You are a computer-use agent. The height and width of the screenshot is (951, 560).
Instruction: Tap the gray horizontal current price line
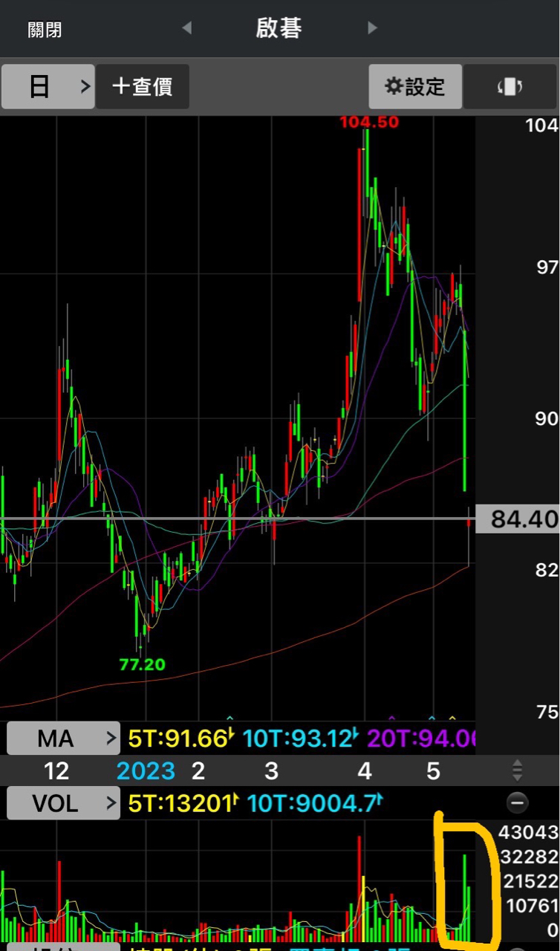[x=238, y=518]
